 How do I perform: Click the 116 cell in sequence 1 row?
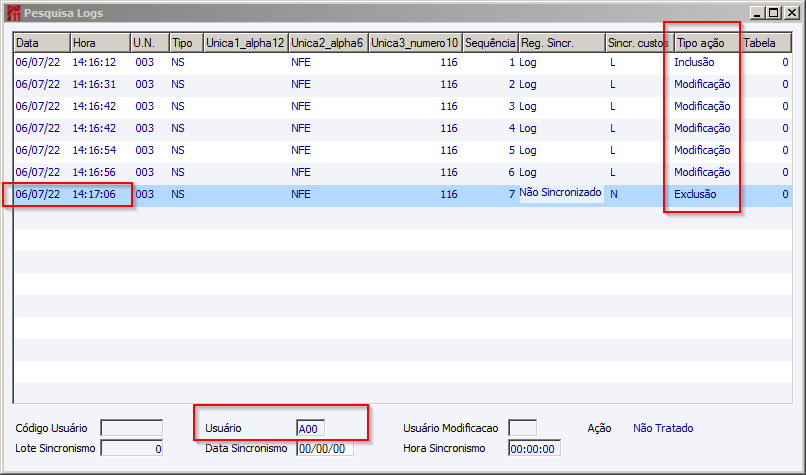(449, 62)
